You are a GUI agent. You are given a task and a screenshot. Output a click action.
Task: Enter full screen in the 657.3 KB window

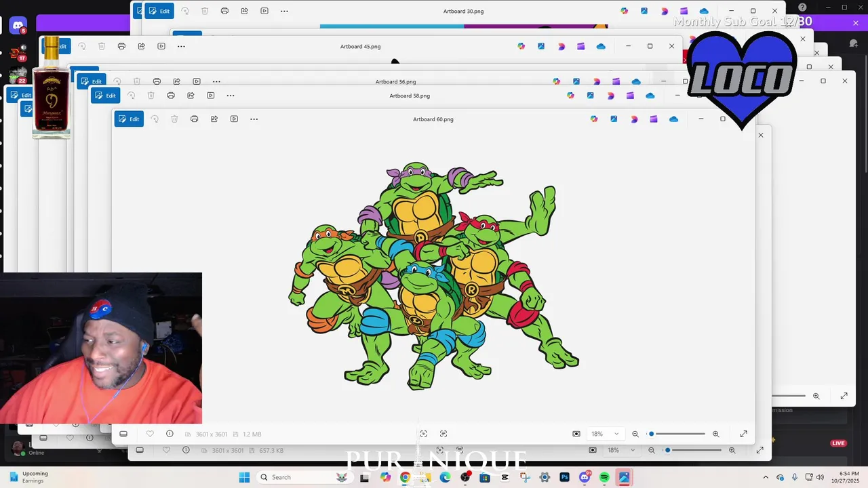coord(759,450)
